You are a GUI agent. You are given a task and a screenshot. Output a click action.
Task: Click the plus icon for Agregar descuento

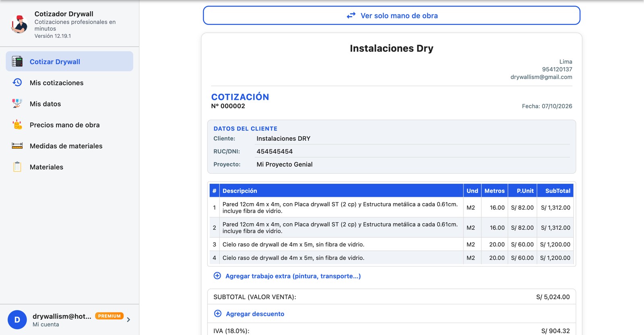pyautogui.click(x=218, y=314)
